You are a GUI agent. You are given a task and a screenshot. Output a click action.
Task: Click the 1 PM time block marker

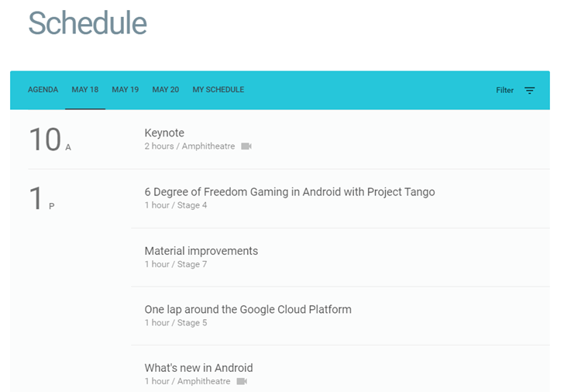point(40,199)
